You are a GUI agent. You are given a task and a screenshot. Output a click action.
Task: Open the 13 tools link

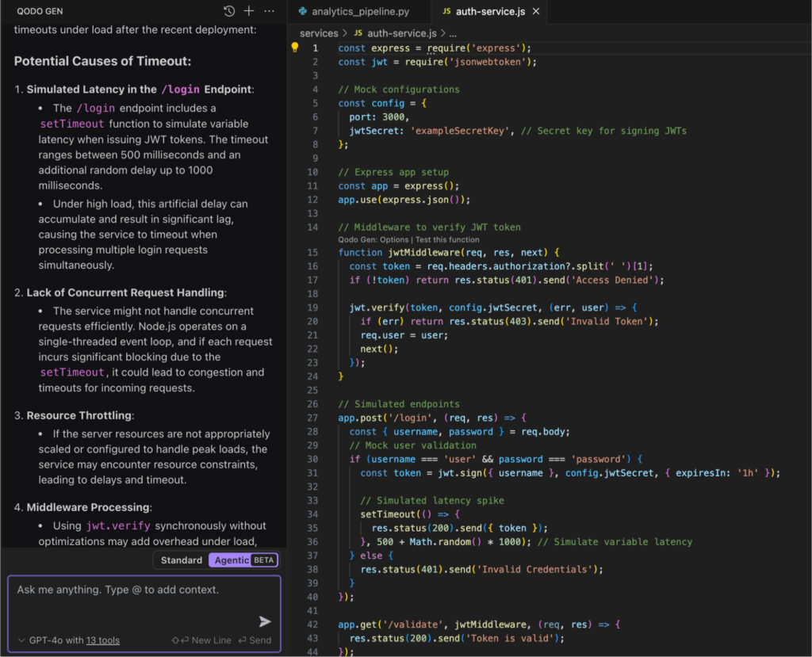[x=102, y=640]
